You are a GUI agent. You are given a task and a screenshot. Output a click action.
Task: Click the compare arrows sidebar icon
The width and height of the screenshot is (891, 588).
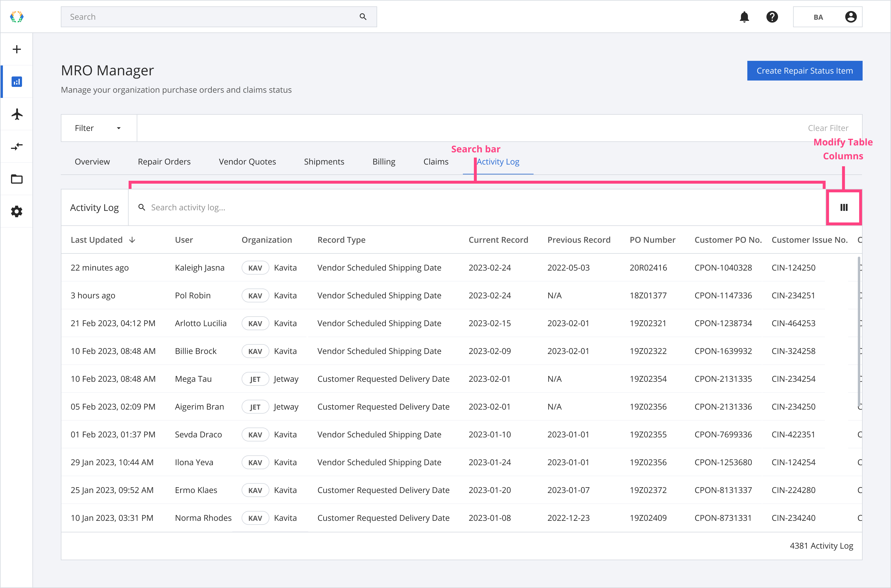click(x=17, y=147)
